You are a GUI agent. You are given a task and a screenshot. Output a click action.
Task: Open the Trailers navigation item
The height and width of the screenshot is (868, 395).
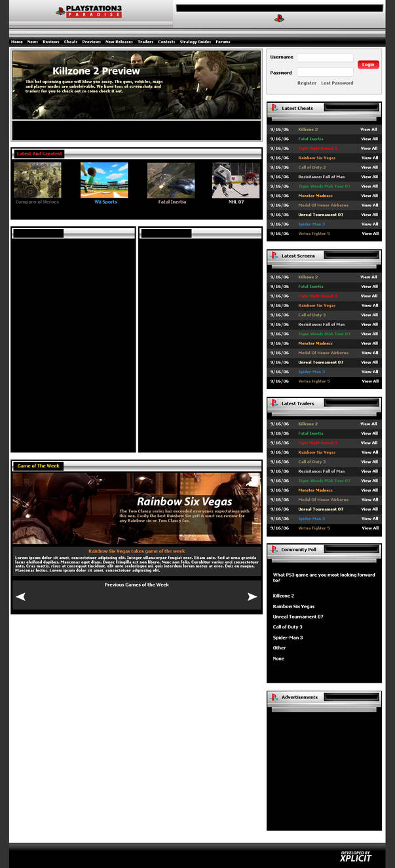click(x=145, y=42)
